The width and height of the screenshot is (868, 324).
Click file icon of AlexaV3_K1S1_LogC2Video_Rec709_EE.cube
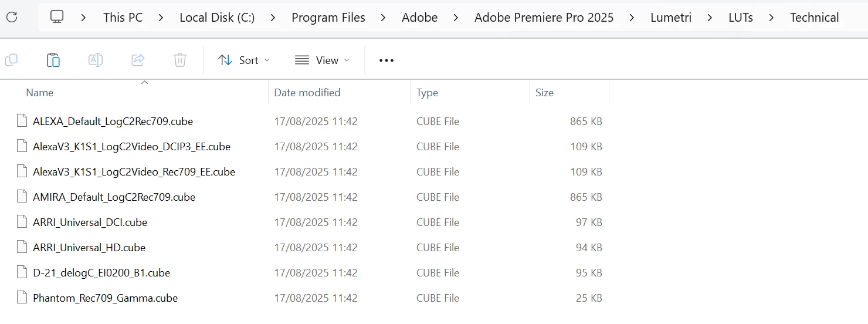22,172
